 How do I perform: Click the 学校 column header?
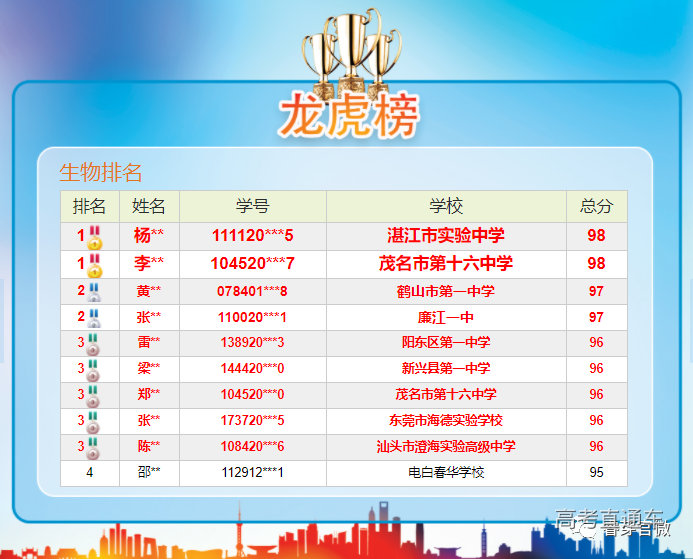(x=446, y=206)
